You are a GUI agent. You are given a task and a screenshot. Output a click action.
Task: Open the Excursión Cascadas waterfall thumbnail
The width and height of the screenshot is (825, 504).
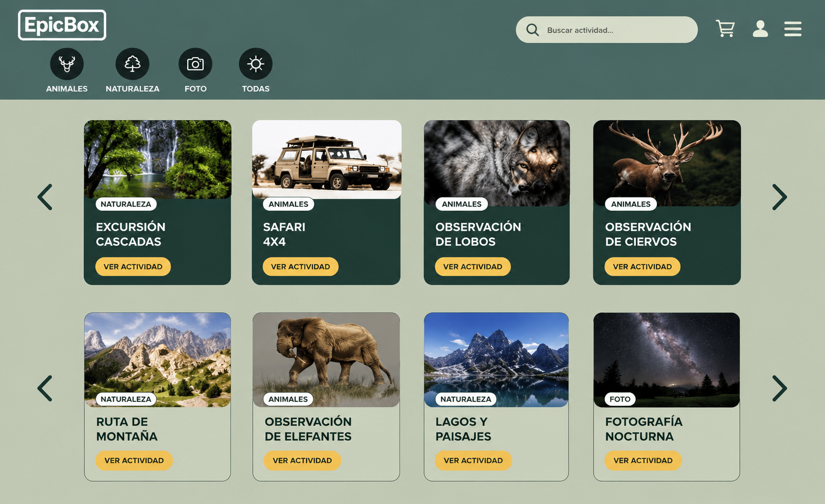[x=157, y=159]
